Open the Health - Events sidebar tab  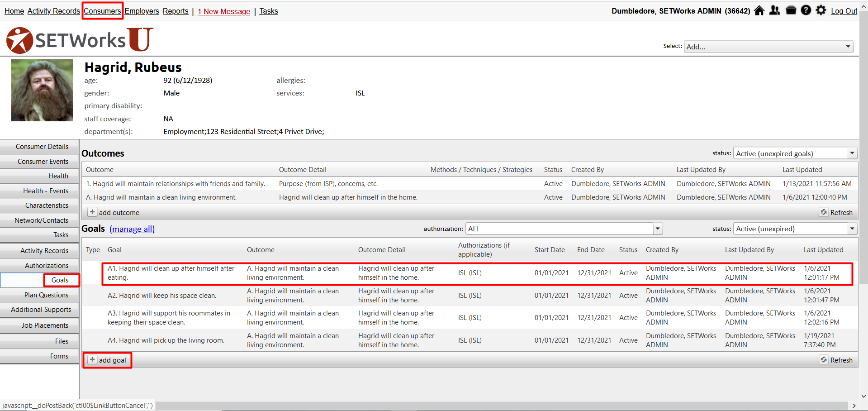point(39,191)
